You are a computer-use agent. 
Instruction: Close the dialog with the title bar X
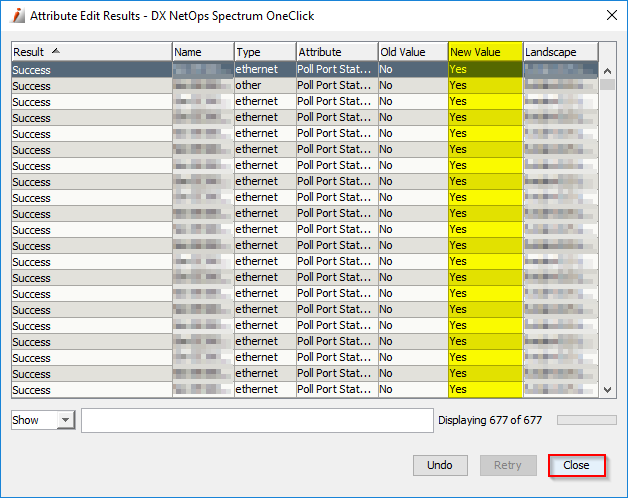pos(612,15)
